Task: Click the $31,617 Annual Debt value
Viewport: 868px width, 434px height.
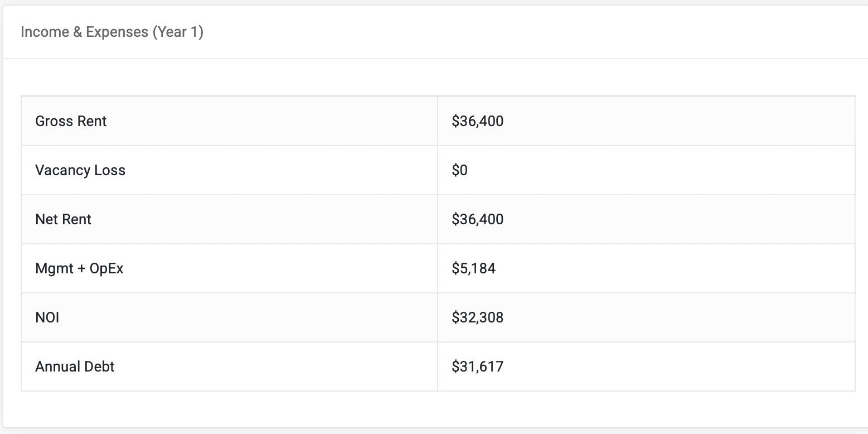Action: click(x=477, y=367)
